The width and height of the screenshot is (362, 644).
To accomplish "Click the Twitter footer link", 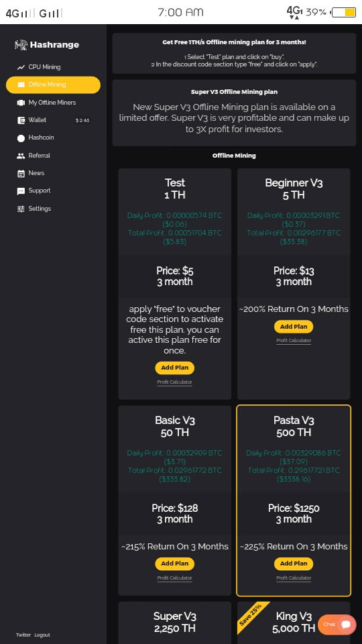I will click(23, 635).
